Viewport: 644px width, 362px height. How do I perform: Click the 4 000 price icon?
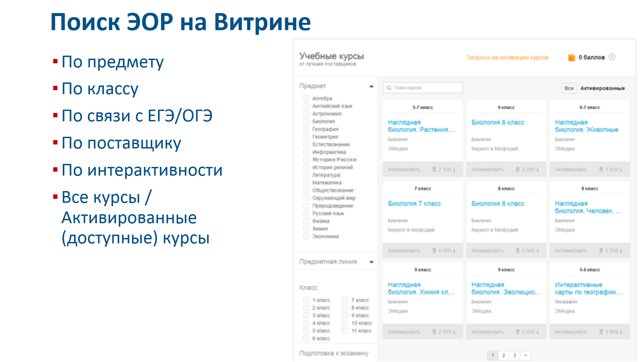point(434,251)
